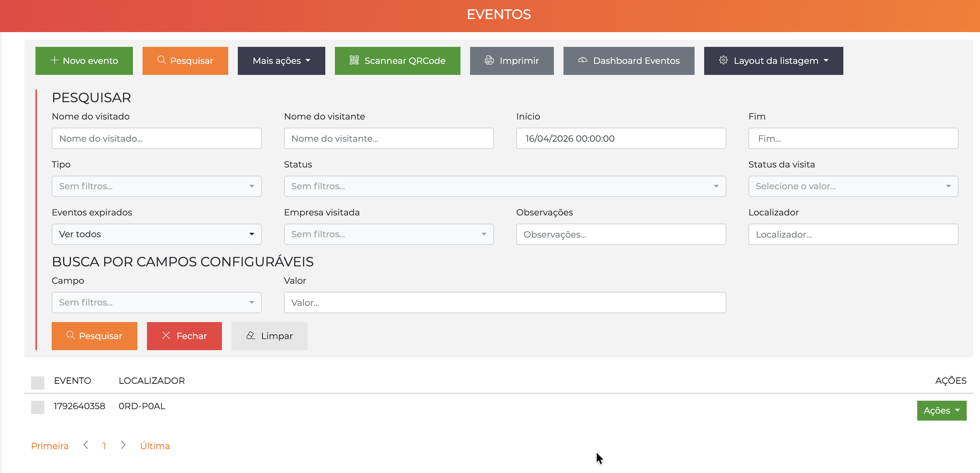Click the Imprimir button label
The image size is (980, 473).
519,61
